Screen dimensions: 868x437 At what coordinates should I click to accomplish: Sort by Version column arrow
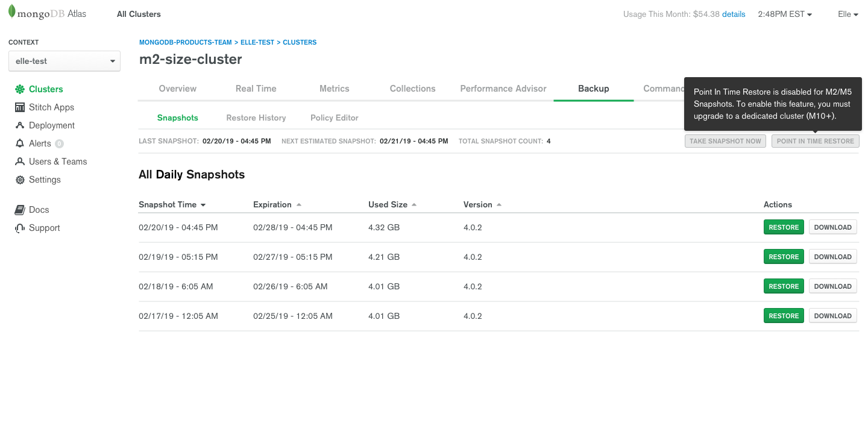[498, 205]
